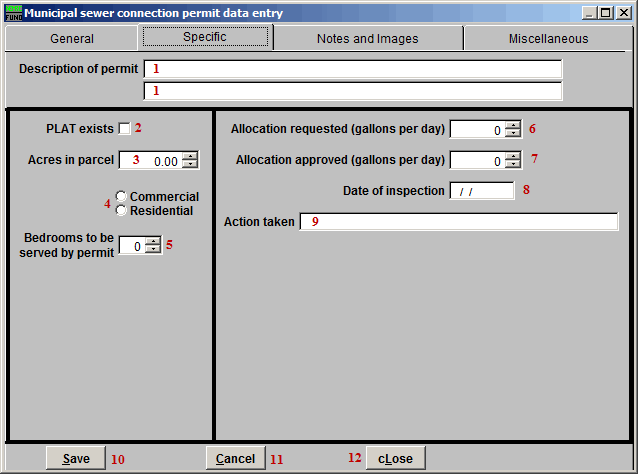The height and width of the screenshot is (474, 638).
Task: Click the FUND application icon in title bar
Action: (x=13, y=13)
